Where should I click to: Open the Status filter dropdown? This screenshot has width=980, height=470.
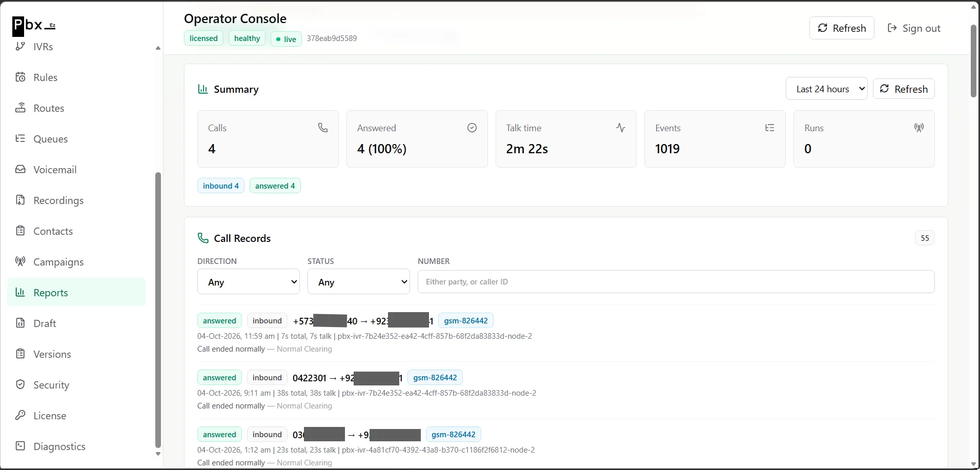pyautogui.click(x=359, y=281)
